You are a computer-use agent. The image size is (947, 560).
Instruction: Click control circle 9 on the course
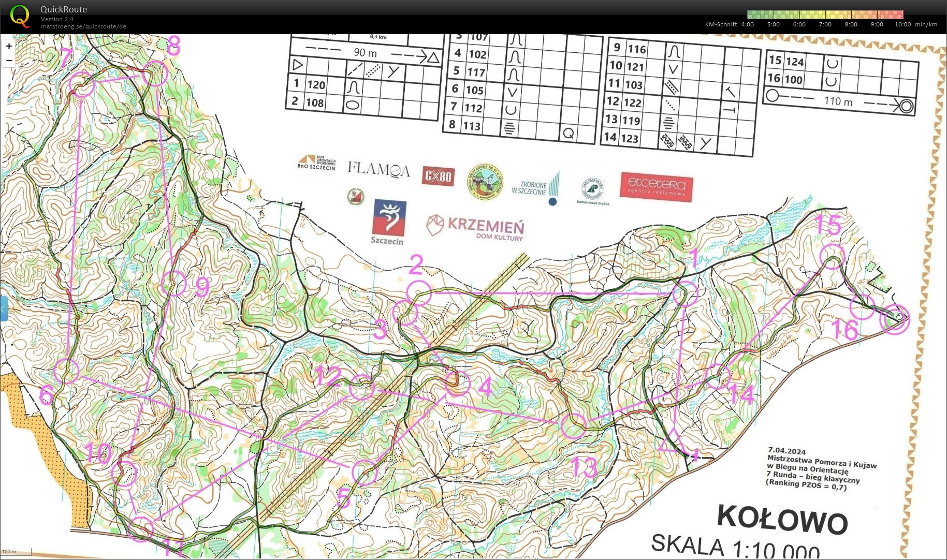coord(173,283)
